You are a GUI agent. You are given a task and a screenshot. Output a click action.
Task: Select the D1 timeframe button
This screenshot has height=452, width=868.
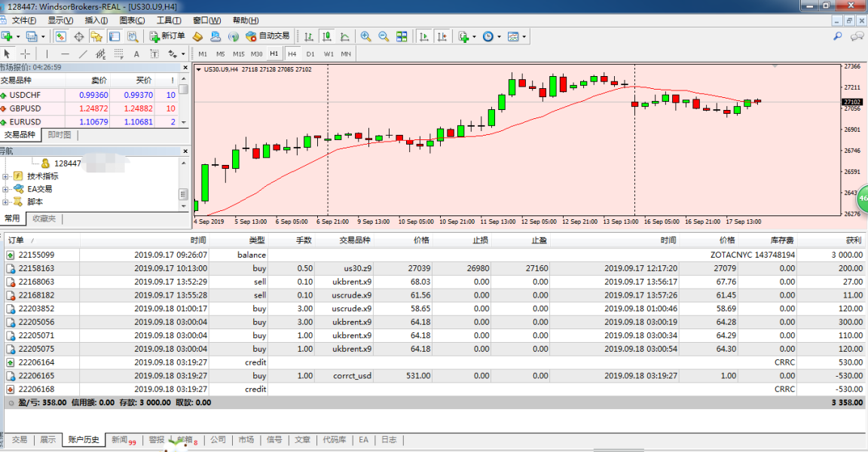(x=310, y=54)
